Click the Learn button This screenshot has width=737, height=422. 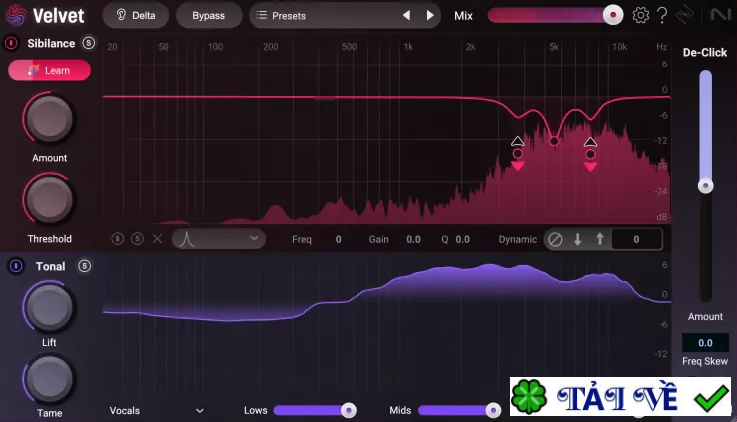point(49,70)
